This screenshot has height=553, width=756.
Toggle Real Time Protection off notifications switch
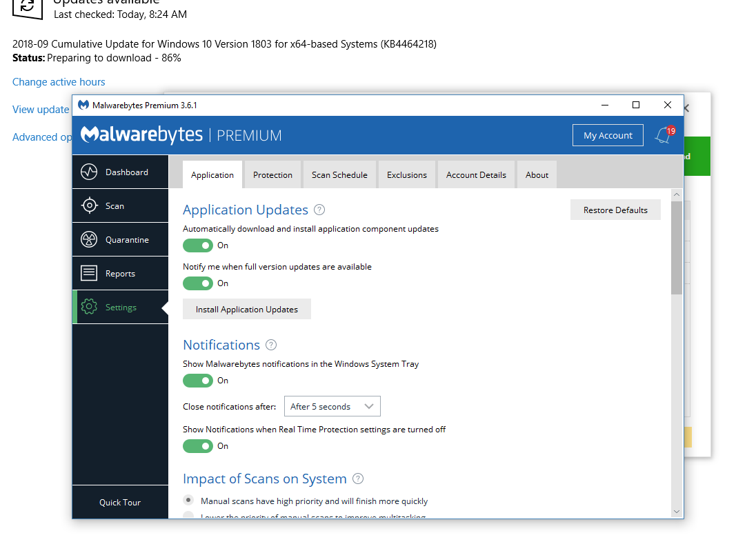[x=198, y=446]
